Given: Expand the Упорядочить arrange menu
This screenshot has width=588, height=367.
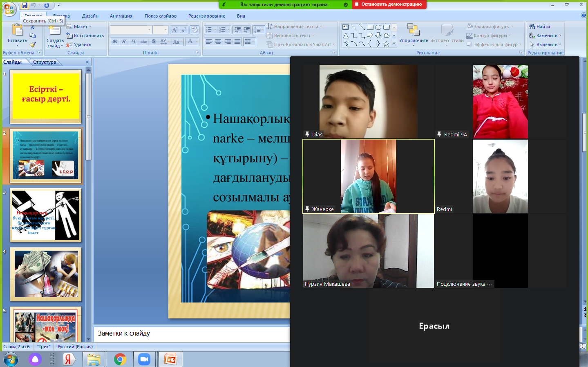Looking at the screenshot, I should (x=414, y=35).
